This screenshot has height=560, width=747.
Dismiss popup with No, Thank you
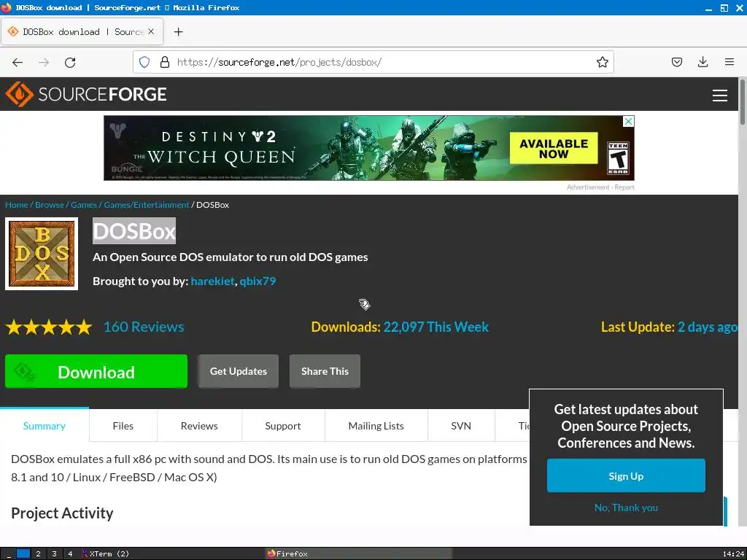(x=626, y=508)
